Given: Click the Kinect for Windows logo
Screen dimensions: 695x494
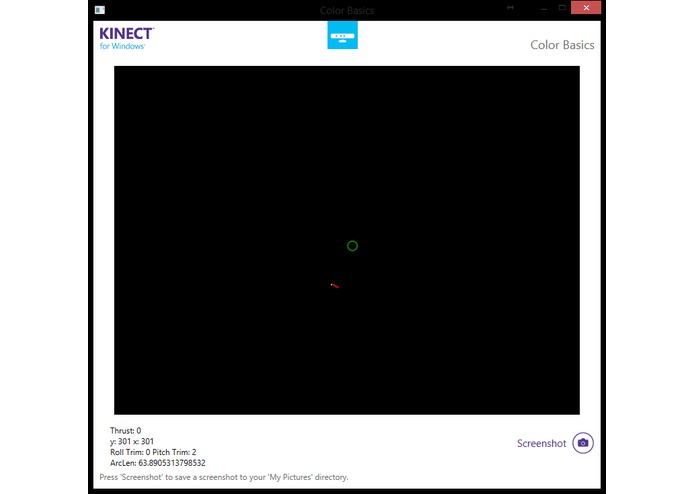Looking at the screenshot, I should click(x=126, y=38).
